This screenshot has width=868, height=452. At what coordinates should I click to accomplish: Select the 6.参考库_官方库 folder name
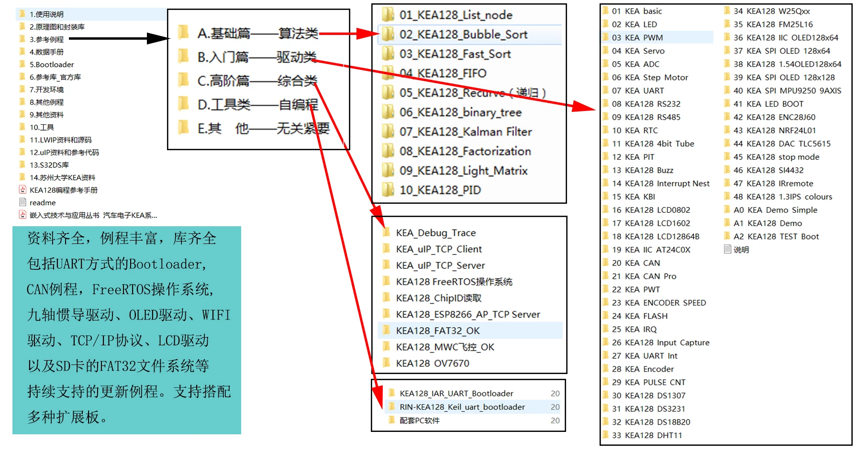click(x=55, y=77)
